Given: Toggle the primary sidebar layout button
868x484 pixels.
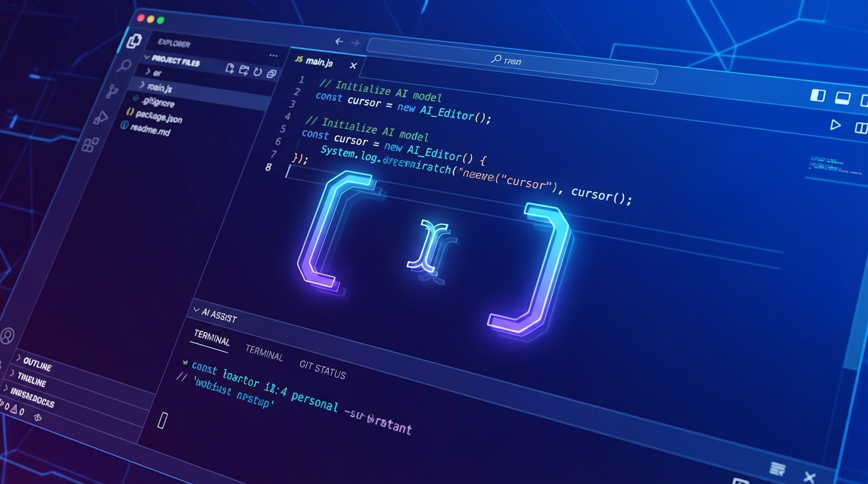Looking at the screenshot, I should pyautogui.click(x=818, y=95).
